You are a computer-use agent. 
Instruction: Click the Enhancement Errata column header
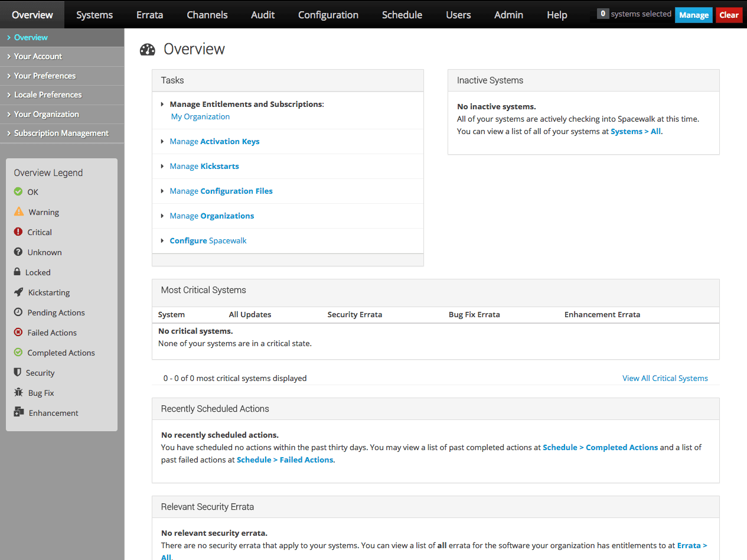pyautogui.click(x=602, y=314)
